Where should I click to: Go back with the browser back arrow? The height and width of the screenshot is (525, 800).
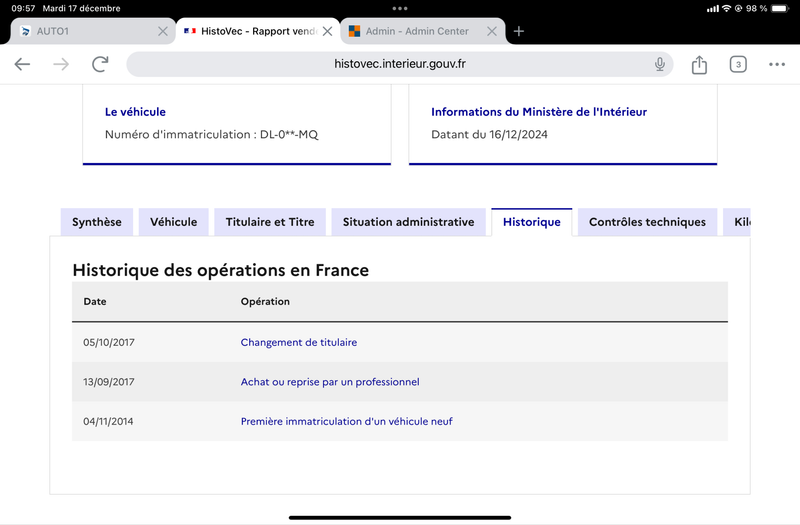click(x=22, y=64)
